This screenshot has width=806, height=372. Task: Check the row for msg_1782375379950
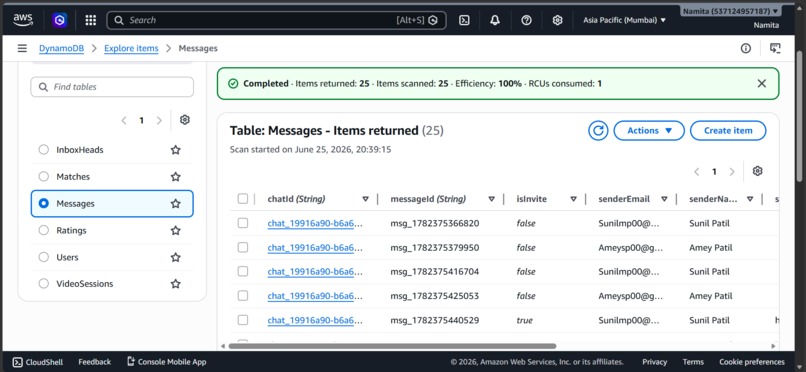tap(243, 247)
